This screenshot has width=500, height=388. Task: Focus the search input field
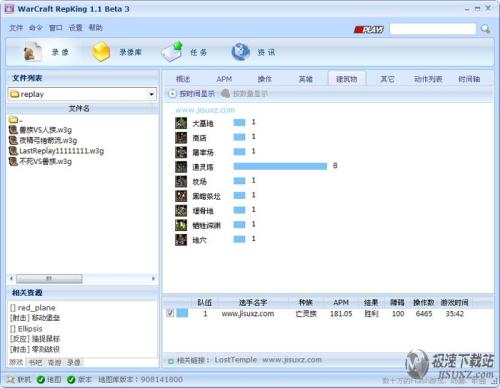(x=433, y=29)
